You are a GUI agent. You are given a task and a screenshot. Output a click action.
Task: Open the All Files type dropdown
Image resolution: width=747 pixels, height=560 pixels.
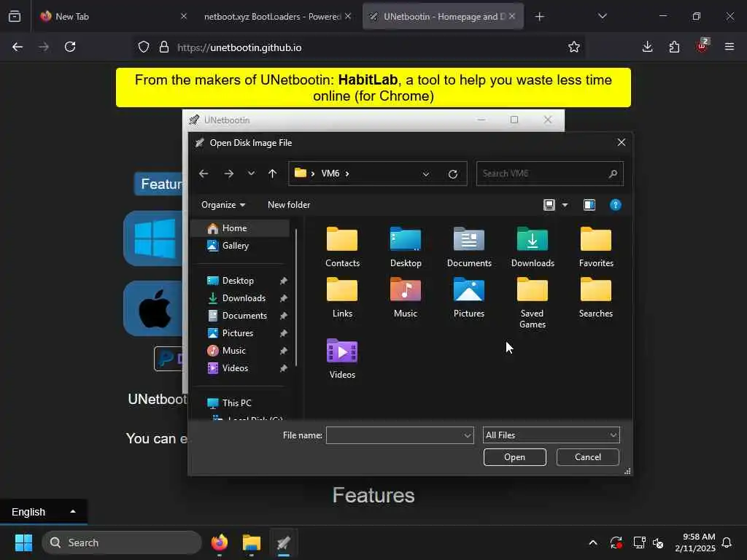tap(551, 435)
